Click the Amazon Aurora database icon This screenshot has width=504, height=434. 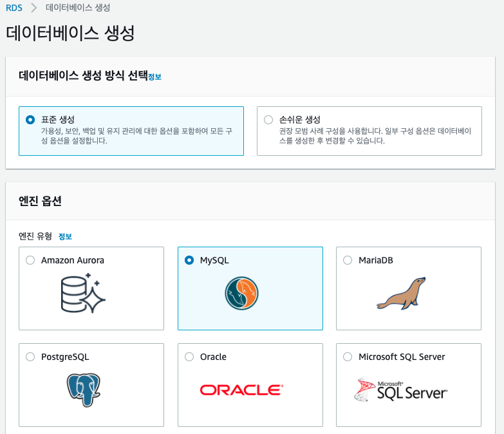coord(83,293)
